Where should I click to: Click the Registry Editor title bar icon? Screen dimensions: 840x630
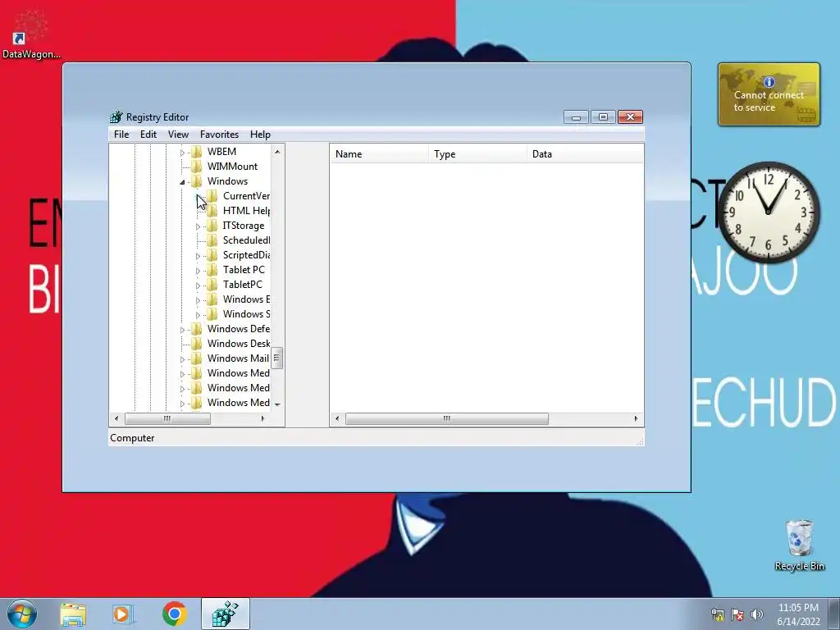click(x=116, y=116)
